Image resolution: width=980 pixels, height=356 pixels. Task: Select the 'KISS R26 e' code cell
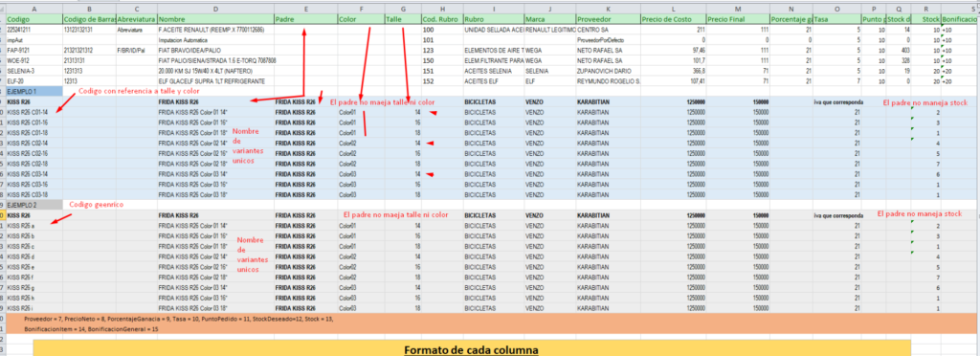tap(33, 267)
